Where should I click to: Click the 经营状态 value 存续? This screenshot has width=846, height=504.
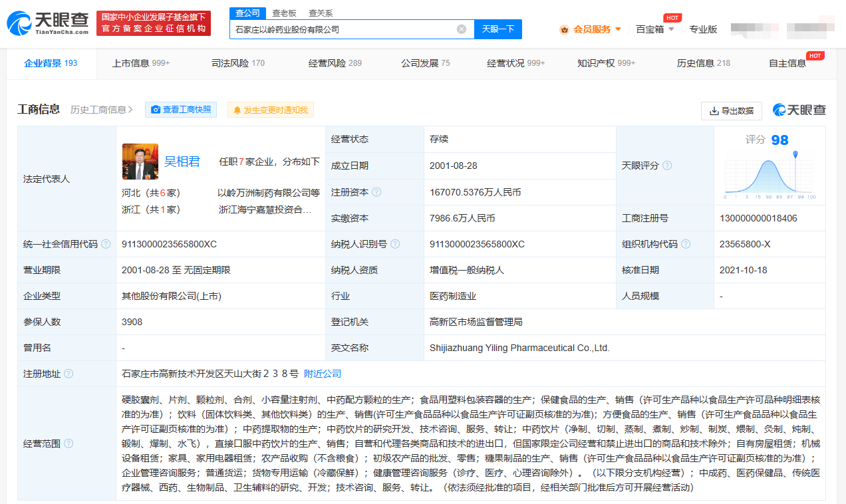point(439,139)
